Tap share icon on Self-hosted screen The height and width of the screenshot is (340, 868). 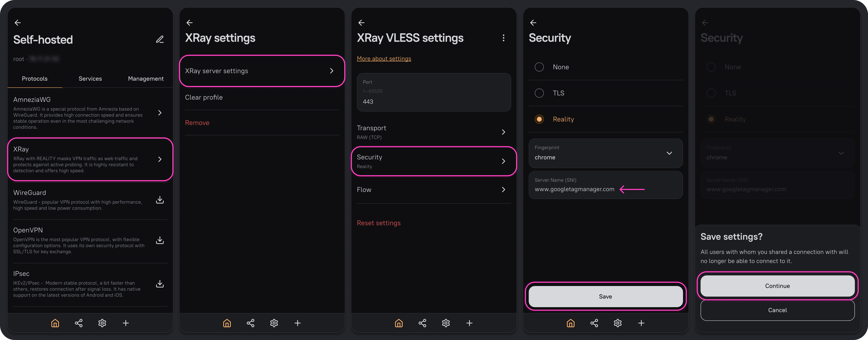coord(78,323)
